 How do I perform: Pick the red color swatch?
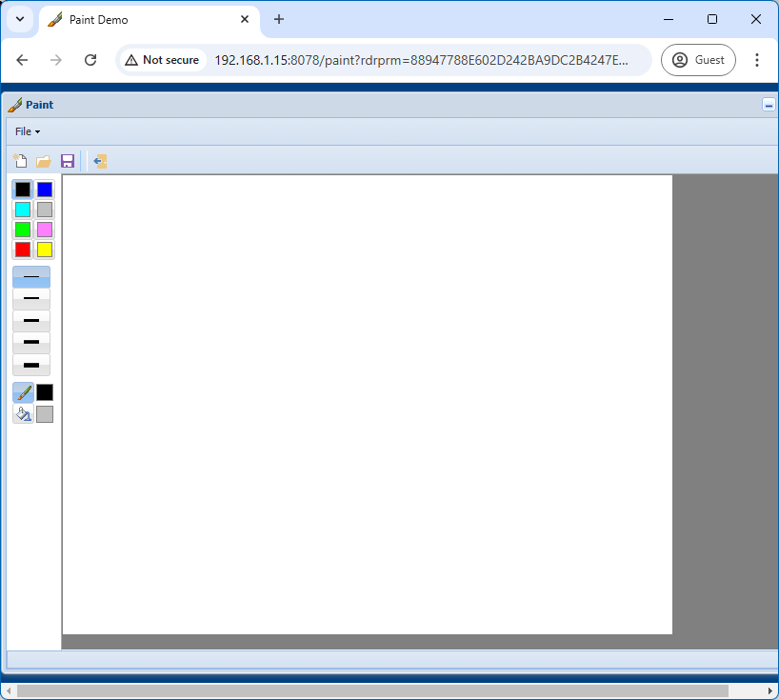pos(22,250)
